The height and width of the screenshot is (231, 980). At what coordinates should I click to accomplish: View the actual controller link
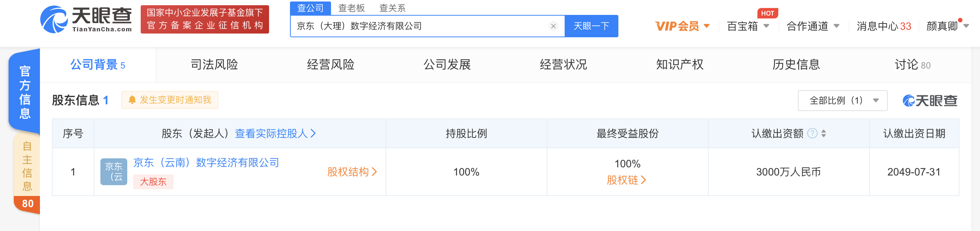pos(275,134)
